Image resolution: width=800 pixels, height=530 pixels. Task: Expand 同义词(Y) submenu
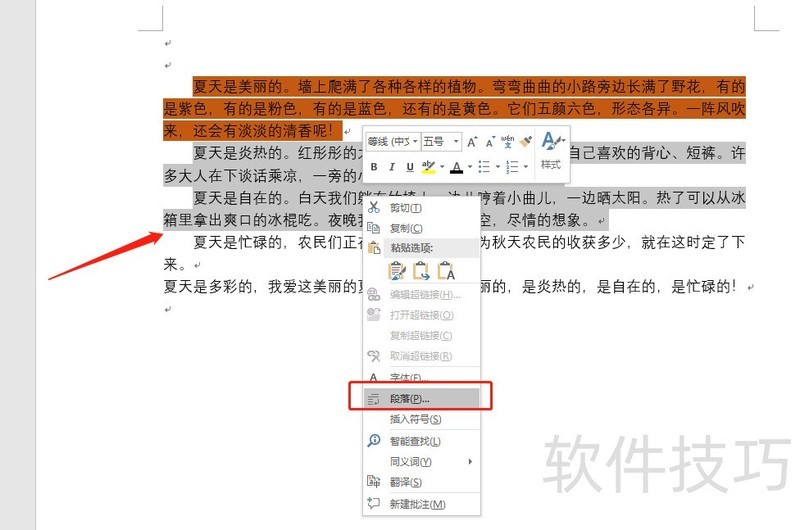[x=421, y=462]
